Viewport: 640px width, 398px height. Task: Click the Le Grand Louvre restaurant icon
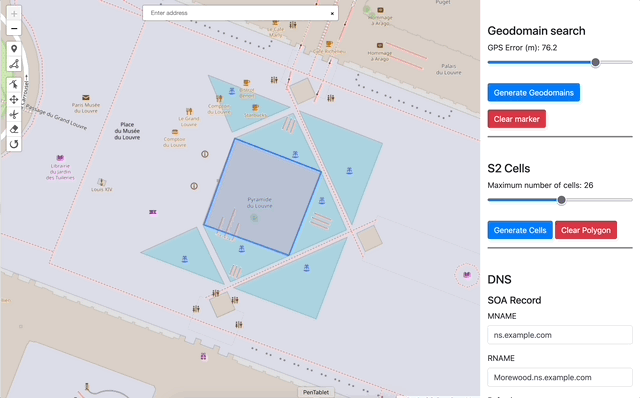tap(189, 111)
